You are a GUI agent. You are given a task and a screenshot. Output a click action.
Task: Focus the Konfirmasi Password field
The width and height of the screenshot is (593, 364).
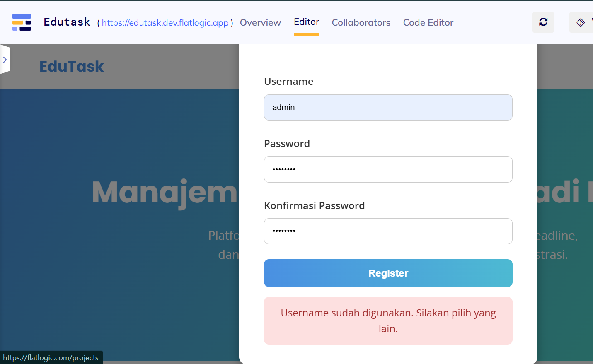(388, 231)
